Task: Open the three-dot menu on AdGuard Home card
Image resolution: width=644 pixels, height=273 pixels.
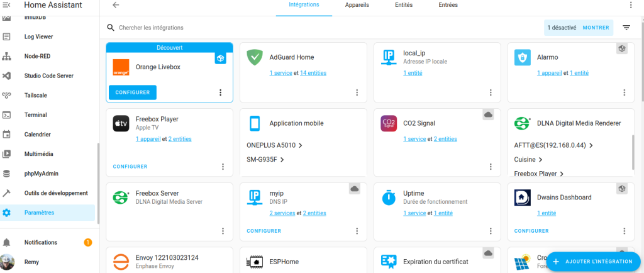Action: (x=357, y=92)
